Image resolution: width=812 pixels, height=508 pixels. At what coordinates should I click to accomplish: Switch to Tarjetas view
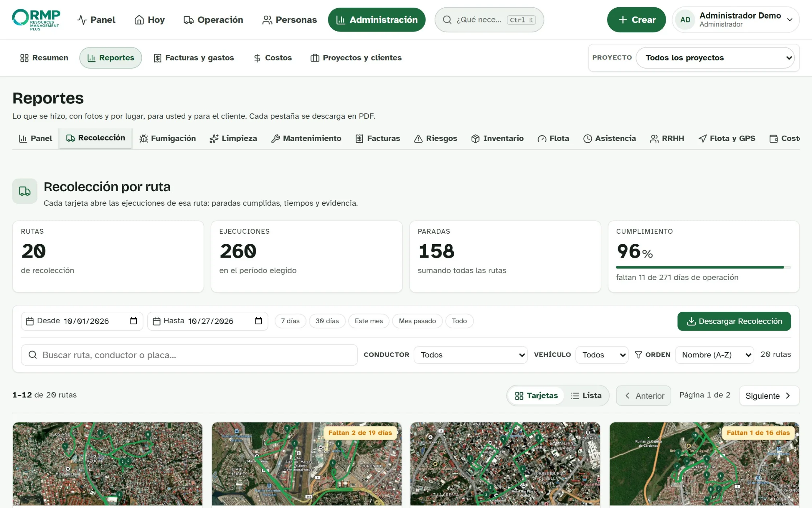[536, 396]
